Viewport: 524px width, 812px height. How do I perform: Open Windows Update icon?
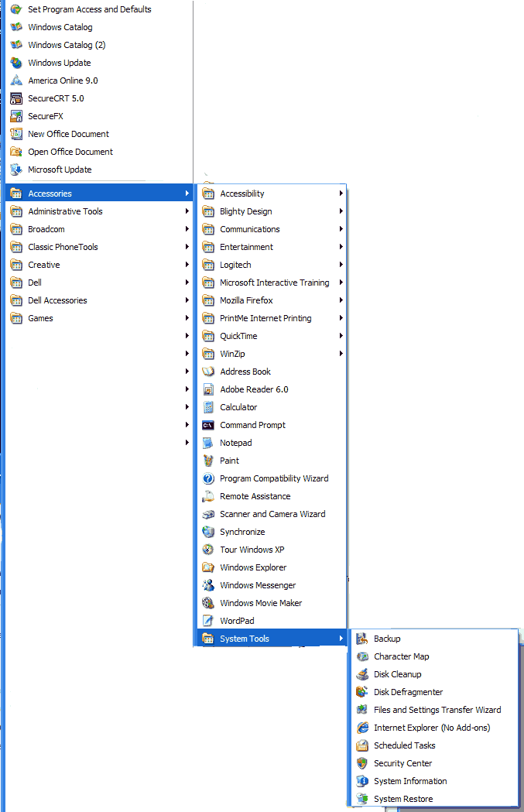click(x=16, y=63)
